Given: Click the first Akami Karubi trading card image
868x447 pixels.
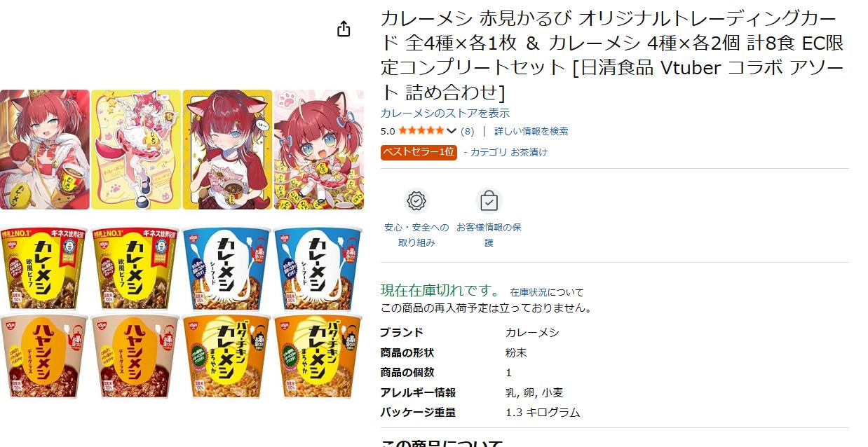Looking at the screenshot, I should (45, 149).
